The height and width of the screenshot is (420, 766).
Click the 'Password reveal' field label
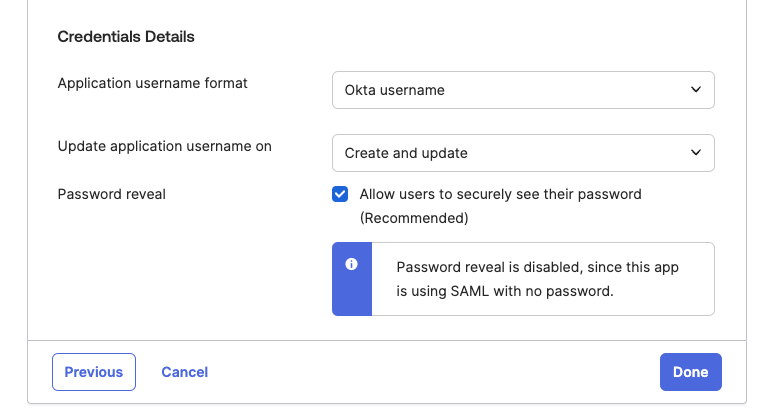click(112, 194)
